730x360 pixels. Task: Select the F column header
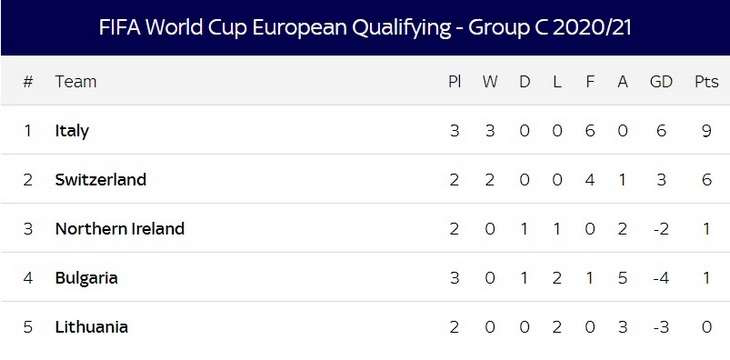coord(590,82)
